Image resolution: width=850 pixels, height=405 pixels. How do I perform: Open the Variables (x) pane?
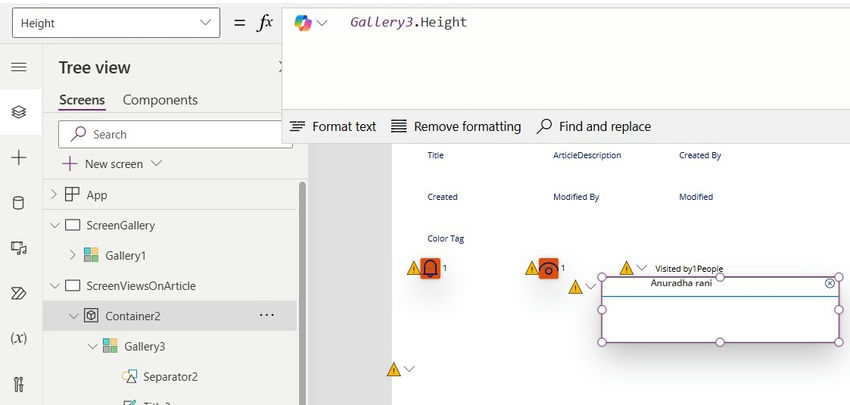[19, 338]
